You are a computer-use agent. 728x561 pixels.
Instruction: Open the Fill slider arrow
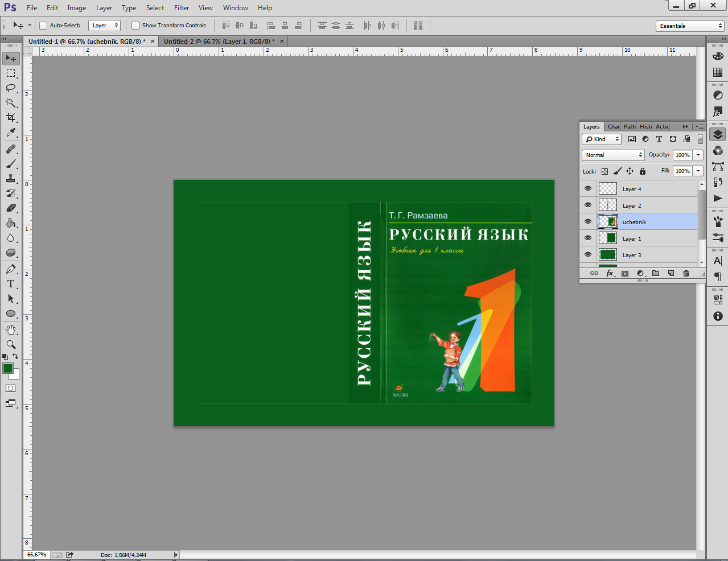[698, 171]
